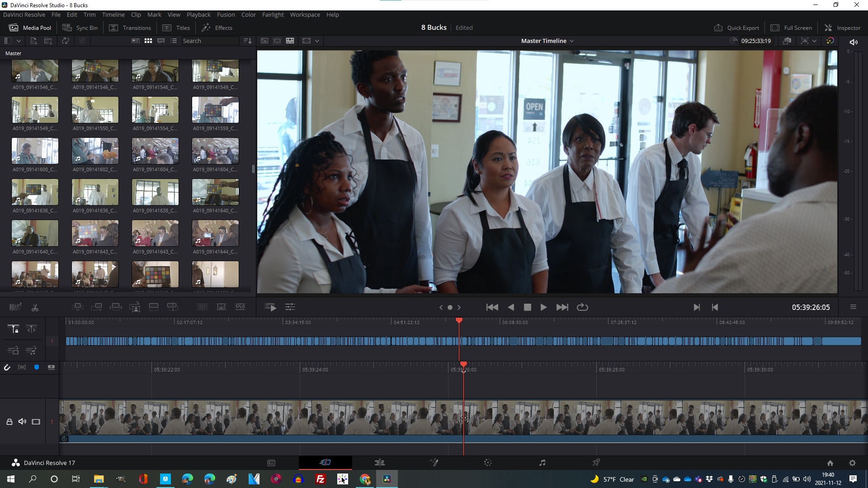
Task: Click the media pool Search field
Action: 210,41
